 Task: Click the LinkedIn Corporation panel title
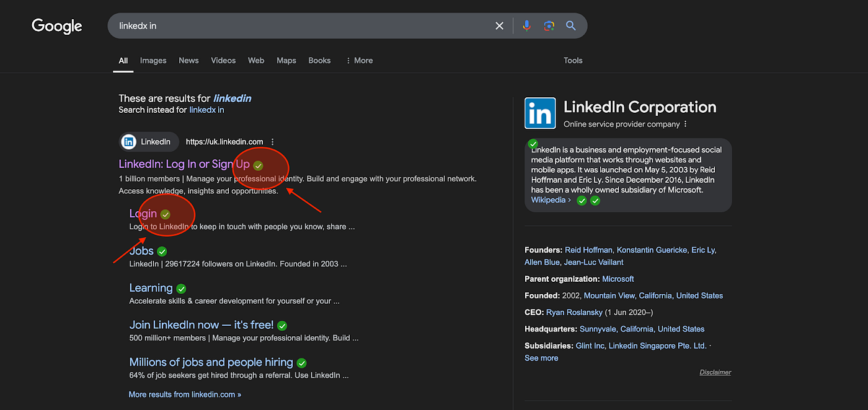[640, 107]
